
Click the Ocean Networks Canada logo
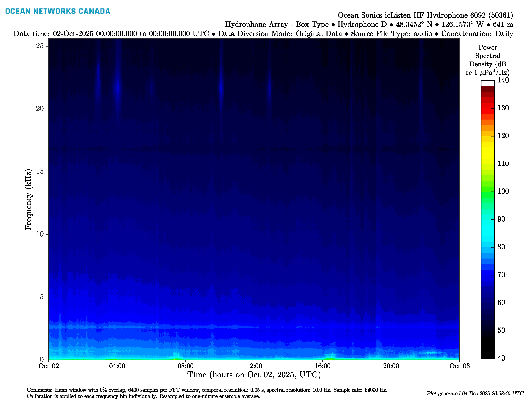coord(58,11)
